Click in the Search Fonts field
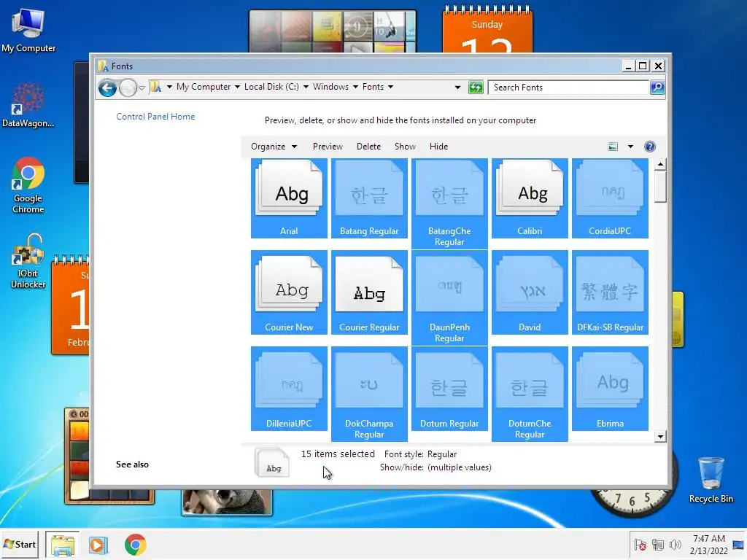The height and width of the screenshot is (560, 747). point(569,87)
